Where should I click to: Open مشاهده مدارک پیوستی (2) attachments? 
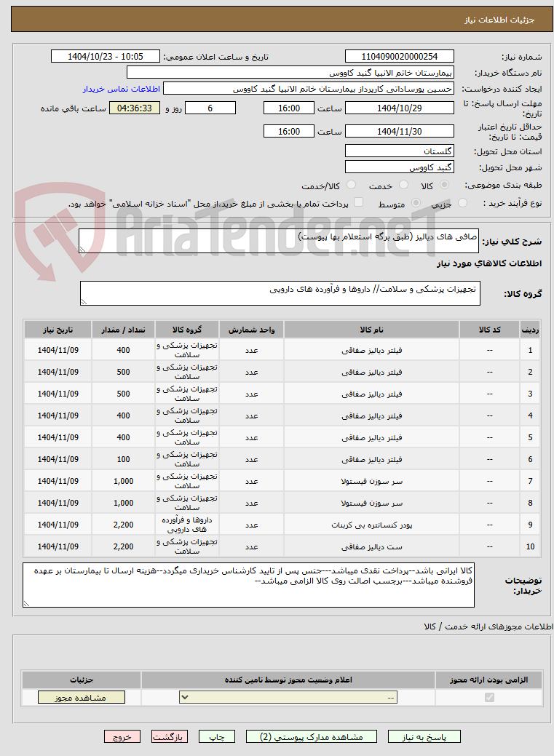(x=312, y=736)
